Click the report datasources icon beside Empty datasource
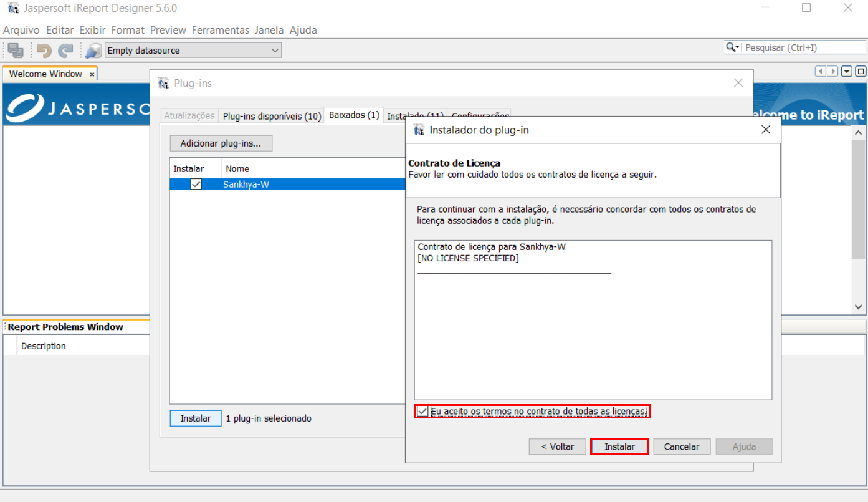This screenshot has width=868, height=502. coord(93,51)
